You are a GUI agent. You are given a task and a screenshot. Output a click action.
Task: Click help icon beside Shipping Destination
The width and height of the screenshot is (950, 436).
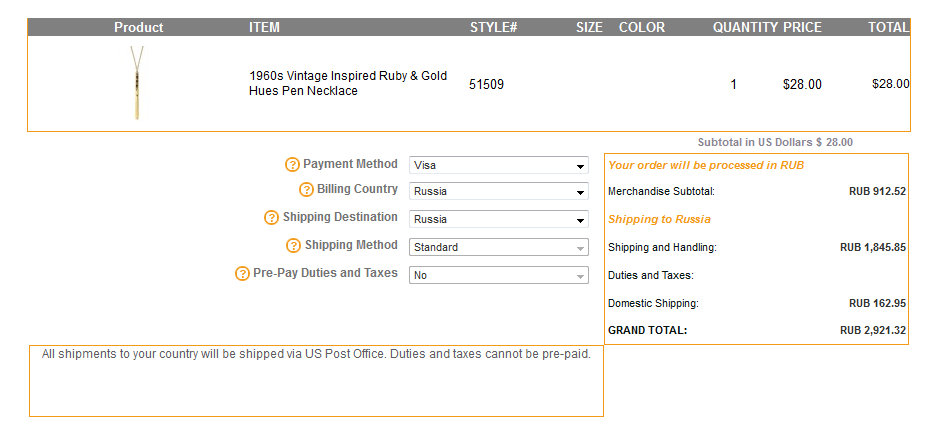click(x=271, y=218)
